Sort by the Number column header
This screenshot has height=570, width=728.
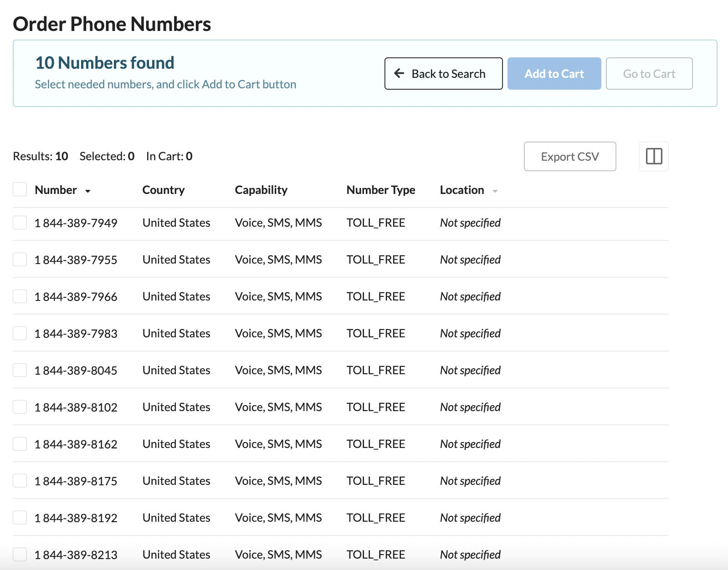[56, 190]
